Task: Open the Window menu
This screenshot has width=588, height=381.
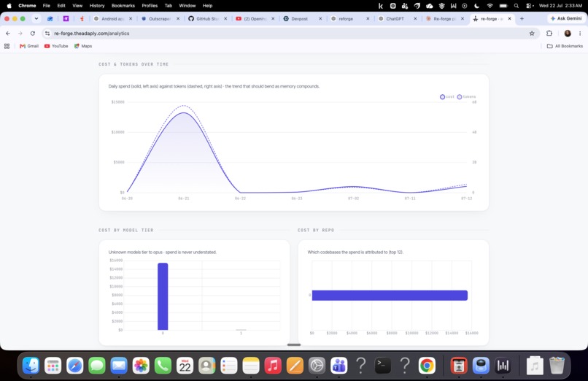Action: pos(187,6)
